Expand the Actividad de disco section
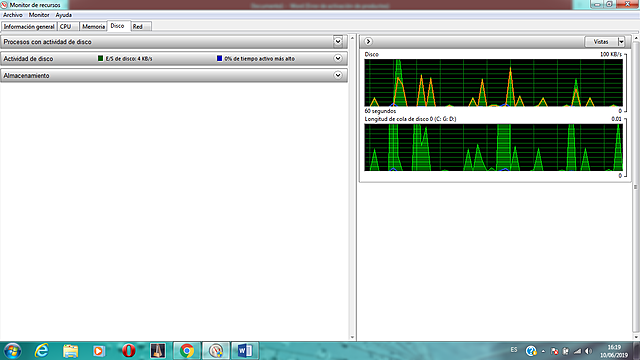The width and height of the screenshot is (640, 360). [x=338, y=58]
